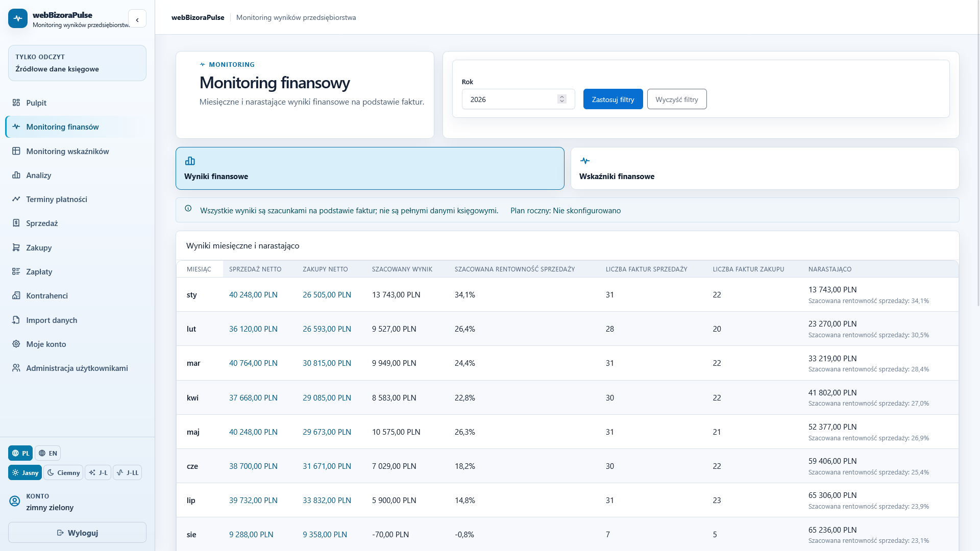The height and width of the screenshot is (551, 980).
Task: Collapse the sidebar with the chevron button
Action: tap(137, 19)
